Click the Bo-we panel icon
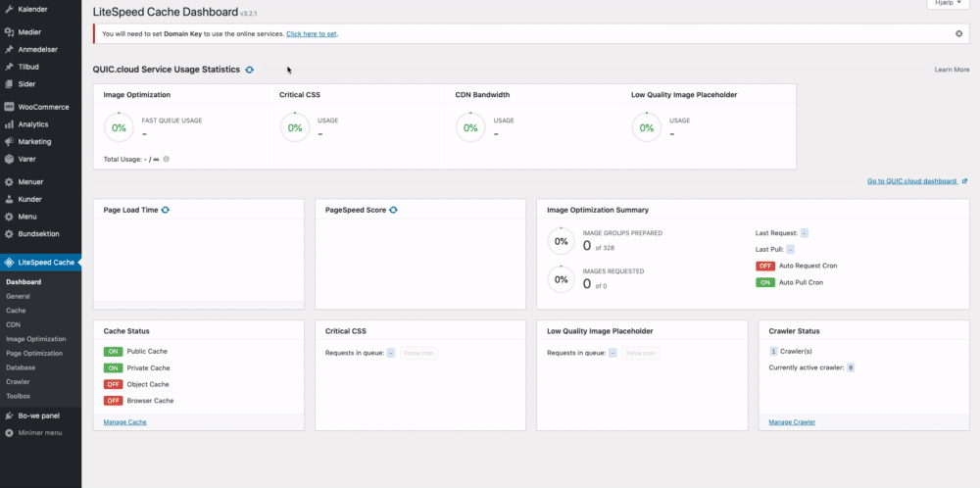 [9, 415]
